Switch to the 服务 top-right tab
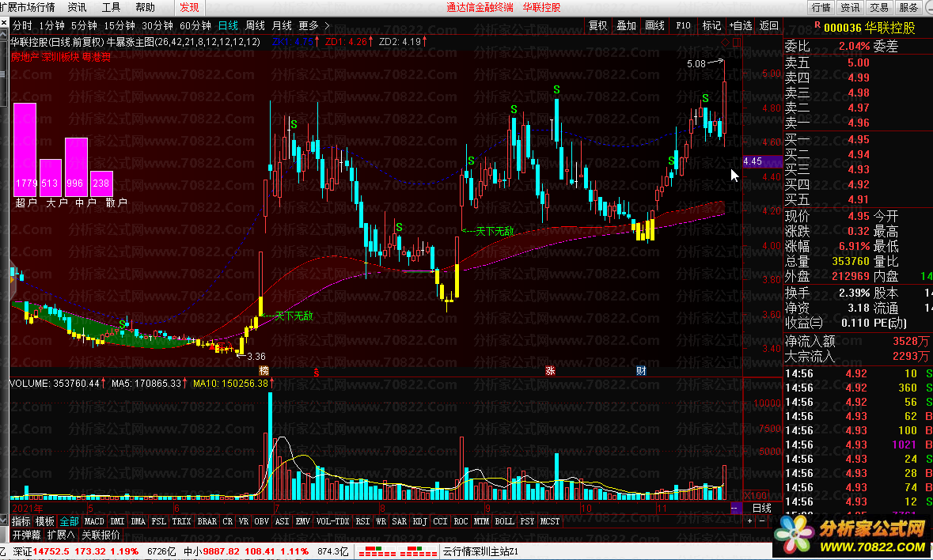This screenshot has width=933, height=560. 908,7
